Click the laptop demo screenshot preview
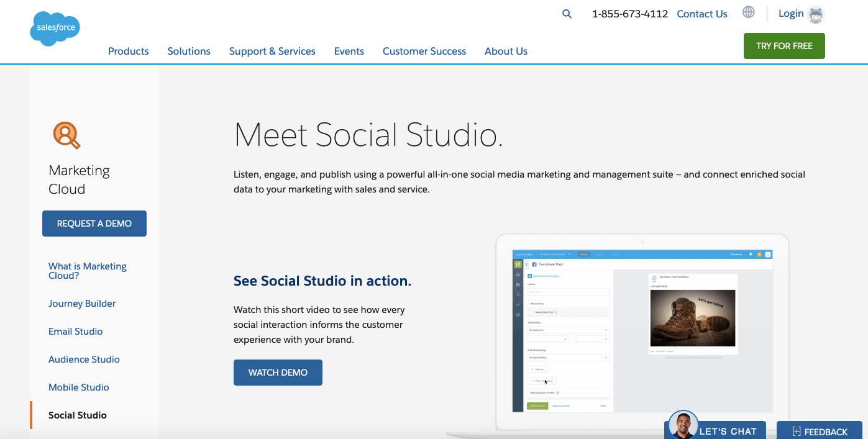The height and width of the screenshot is (439, 868). point(642,331)
